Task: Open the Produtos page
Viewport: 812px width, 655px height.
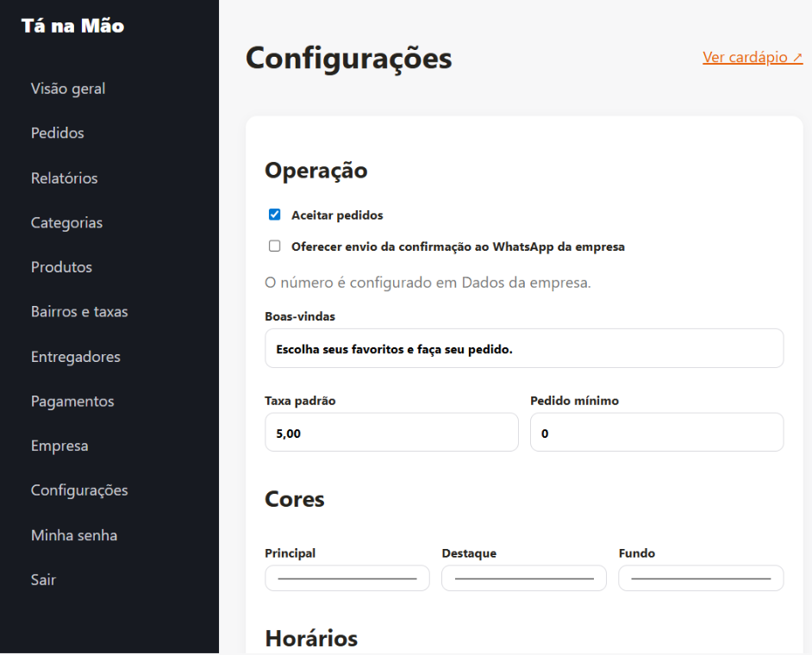Action: click(x=61, y=267)
